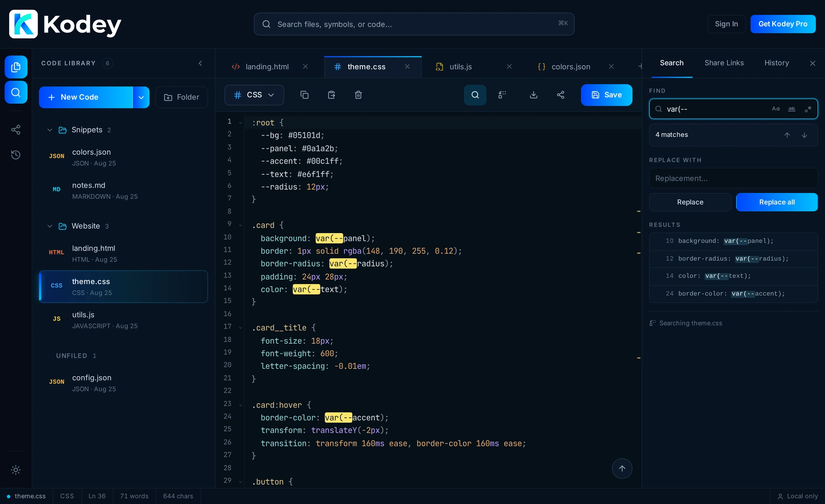The height and width of the screenshot is (504, 825).
Task: Open the New Code dropdown arrow
Action: (x=141, y=97)
